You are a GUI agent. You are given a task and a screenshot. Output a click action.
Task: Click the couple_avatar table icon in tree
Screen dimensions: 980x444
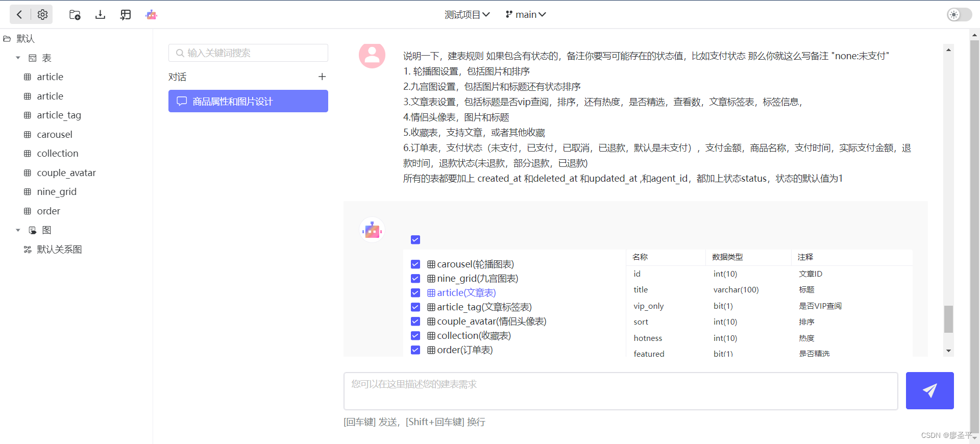coord(28,172)
